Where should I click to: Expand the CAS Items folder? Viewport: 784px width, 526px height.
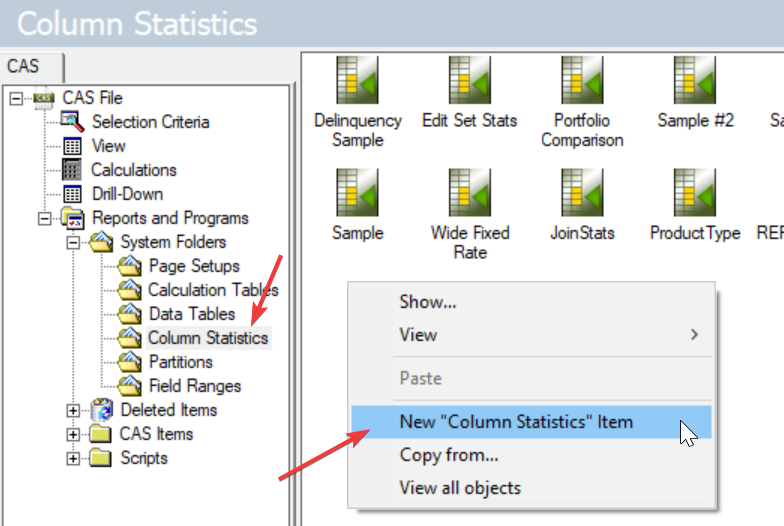click(x=72, y=434)
